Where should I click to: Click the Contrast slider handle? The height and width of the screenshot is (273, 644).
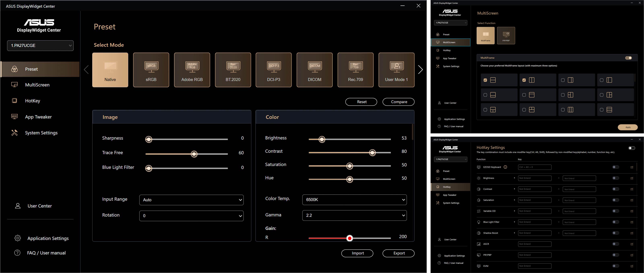pos(372,153)
